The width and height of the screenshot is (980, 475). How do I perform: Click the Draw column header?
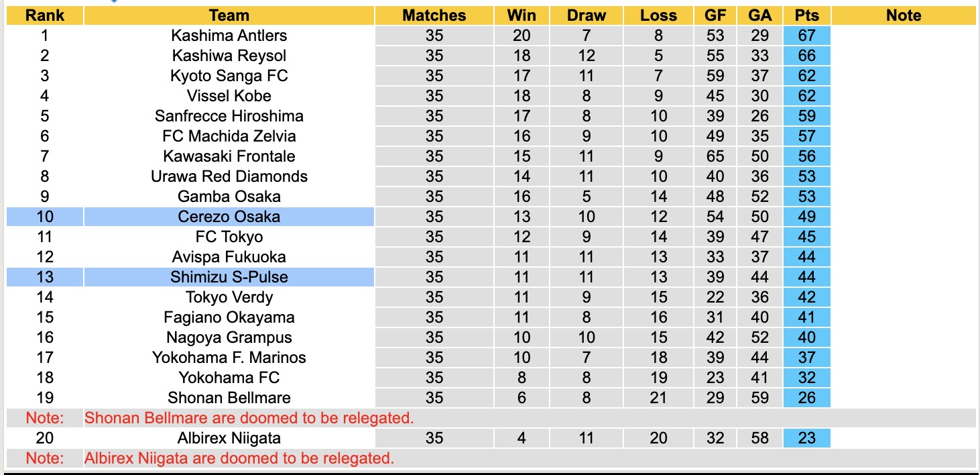(586, 15)
